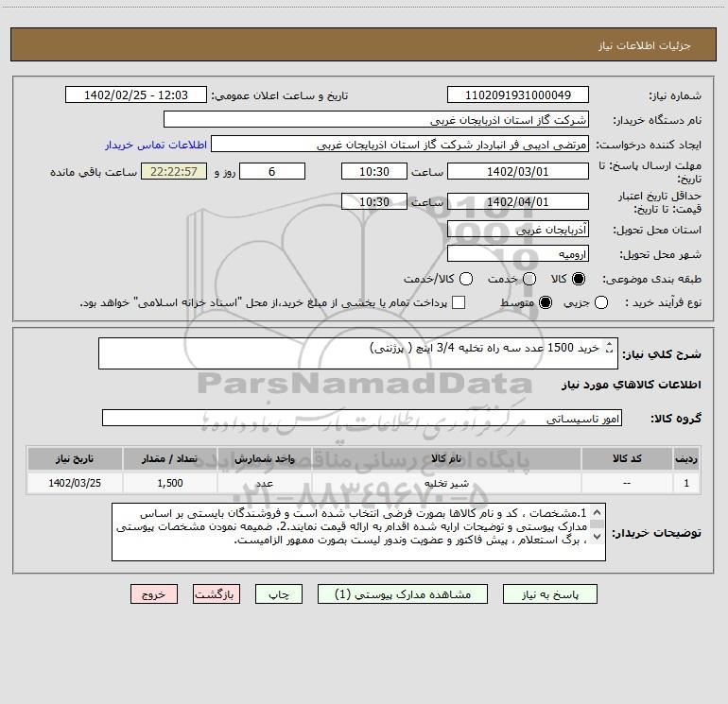
Task: Click the شرح کلی نیاز description textarea
Action: (358, 353)
